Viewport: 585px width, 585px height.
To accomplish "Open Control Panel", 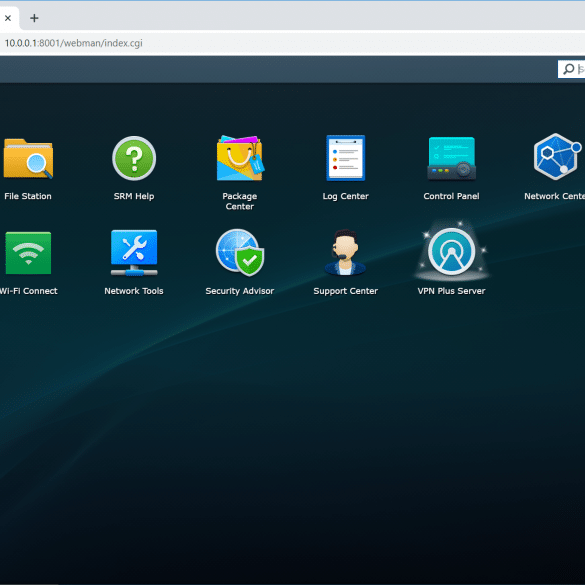I will (x=451, y=158).
